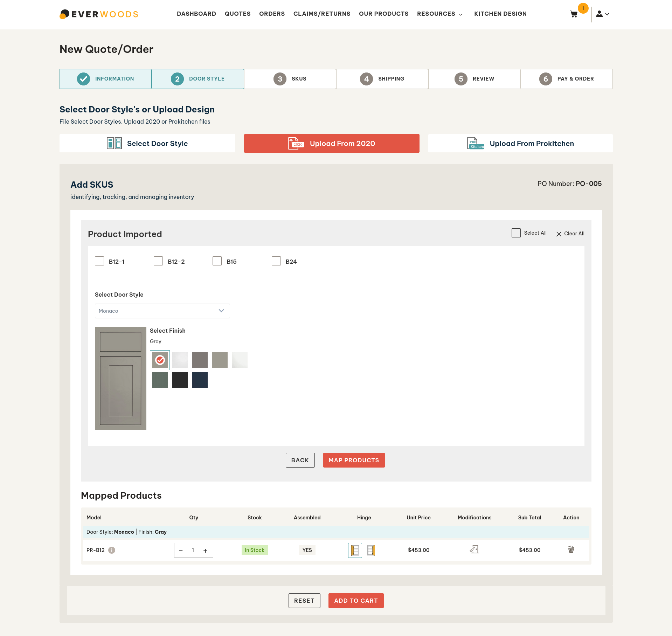Check the B12-1 product checkbox
Viewport: 672px width, 636px height.
pos(99,261)
